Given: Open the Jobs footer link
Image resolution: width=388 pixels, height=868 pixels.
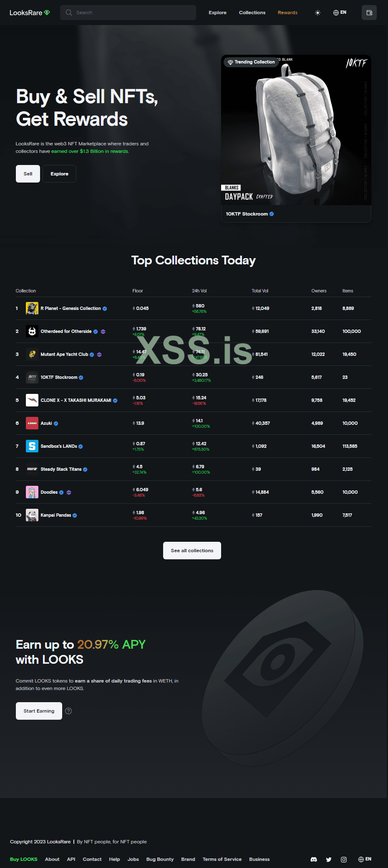Looking at the screenshot, I should 133,859.
